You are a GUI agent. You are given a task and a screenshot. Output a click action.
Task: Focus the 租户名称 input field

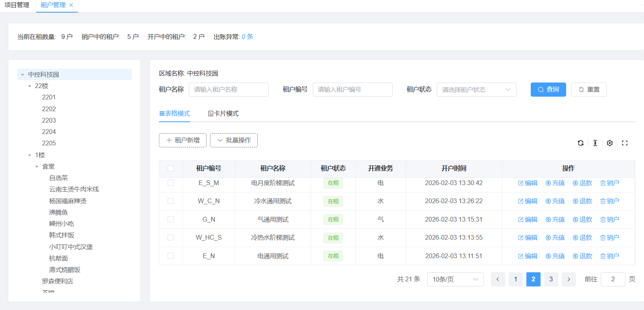click(x=229, y=90)
